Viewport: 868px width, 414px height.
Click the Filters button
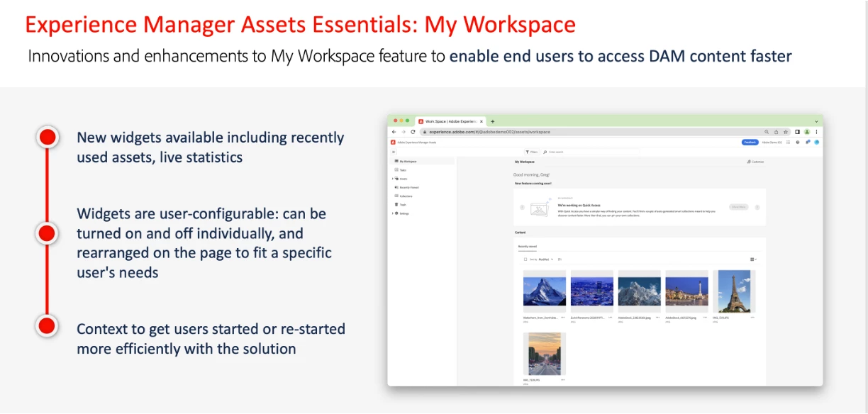(x=532, y=152)
